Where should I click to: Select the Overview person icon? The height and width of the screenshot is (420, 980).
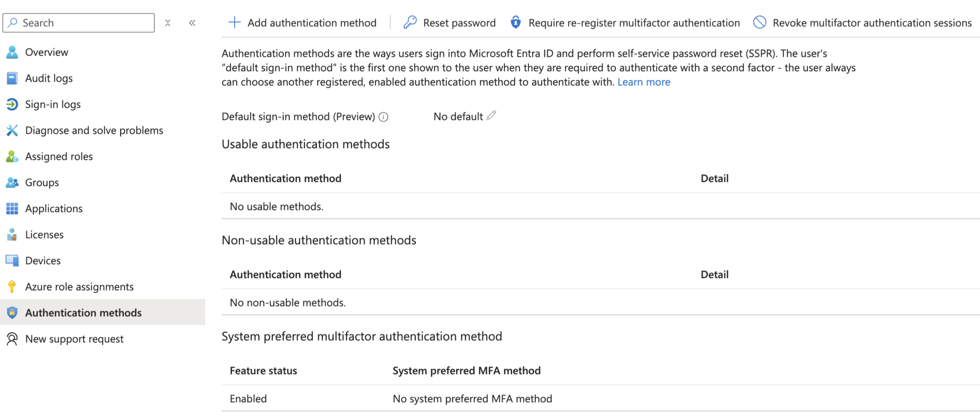coord(12,52)
